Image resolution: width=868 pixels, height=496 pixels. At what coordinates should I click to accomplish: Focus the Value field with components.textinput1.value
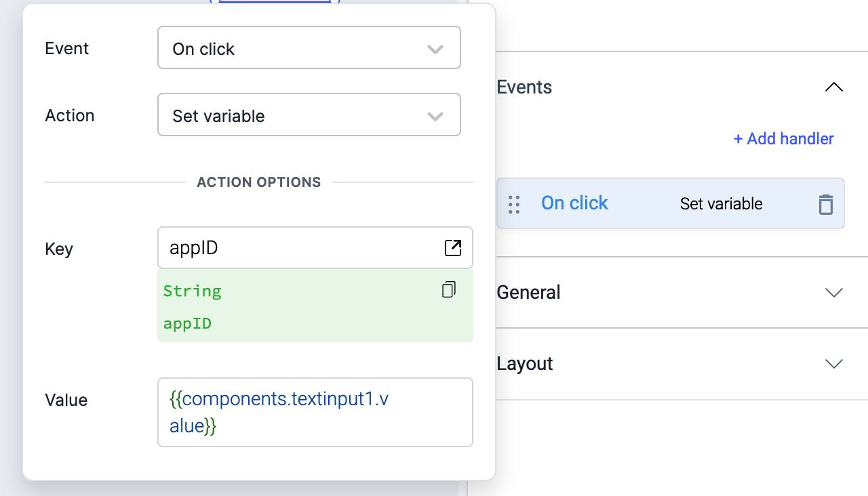point(315,412)
